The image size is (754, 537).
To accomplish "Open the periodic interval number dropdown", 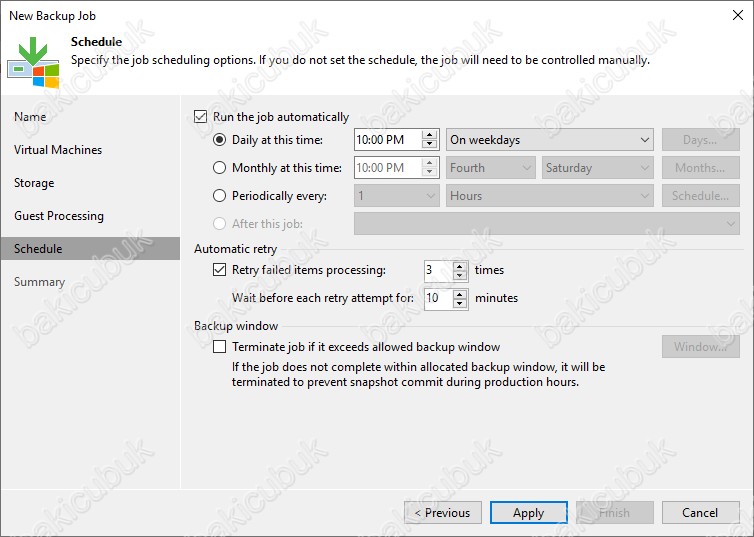I will click(397, 196).
